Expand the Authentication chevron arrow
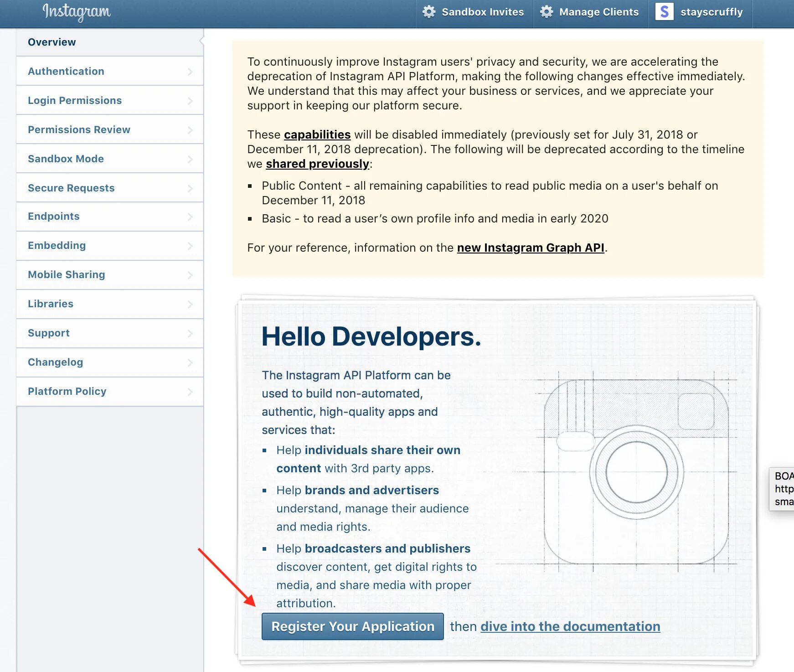The image size is (794, 672). [x=190, y=72]
